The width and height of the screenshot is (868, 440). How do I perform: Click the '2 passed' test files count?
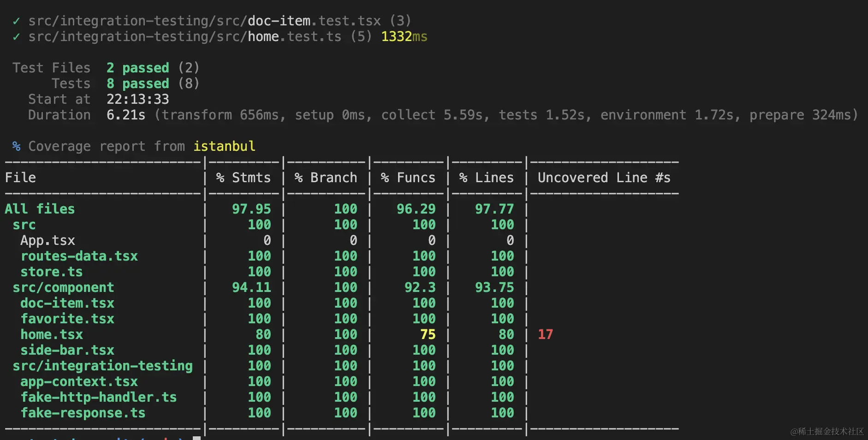coord(138,68)
